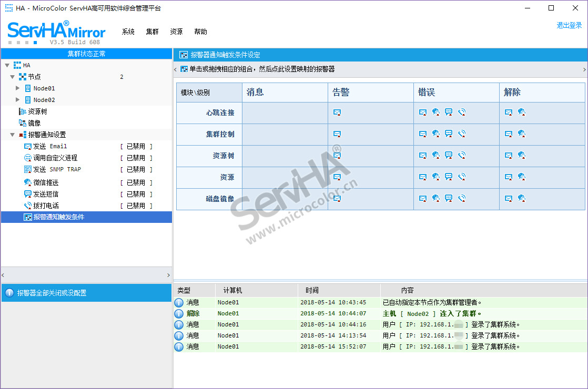The height and width of the screenshot is (389, 588).
Task: Click right arrow of left panel scrollbar
Action: tap(168, 275)
